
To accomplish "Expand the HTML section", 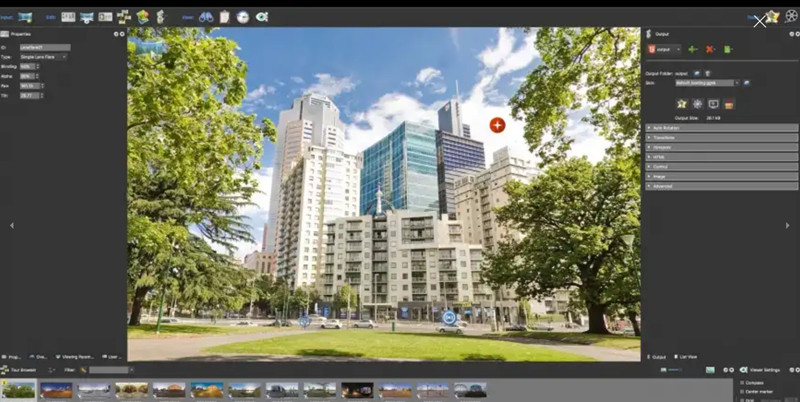I will click(x=721, y=157).
